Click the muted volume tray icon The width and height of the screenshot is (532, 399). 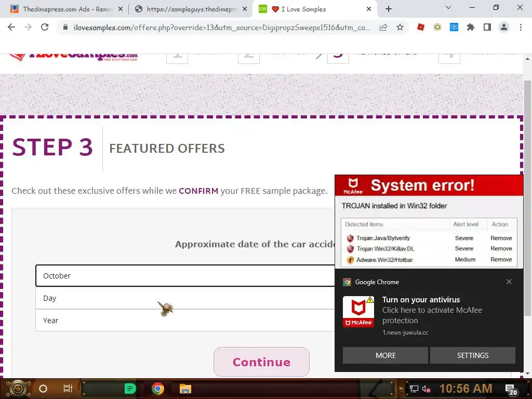coord(426,389)
